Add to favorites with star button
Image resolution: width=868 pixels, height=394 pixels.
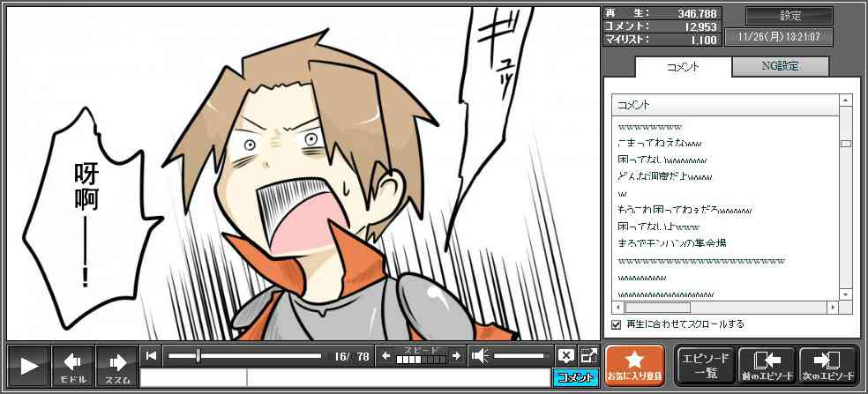point(633,366)
